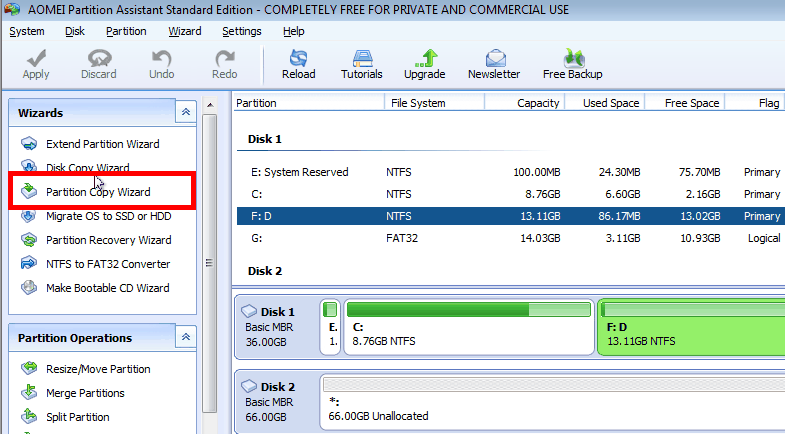Viewport: 785px width, 434px height.
Task: Click the Disk 2 drive icon in disk map
Action: [249, 386]
